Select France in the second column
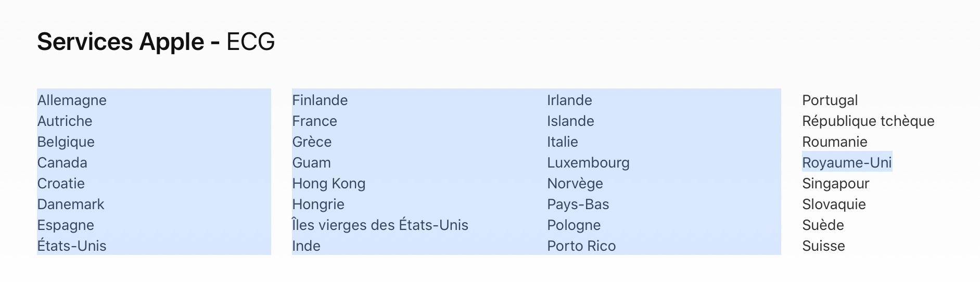Image resolution: width=980 pixels, height=282 pixels. [314, 121]
